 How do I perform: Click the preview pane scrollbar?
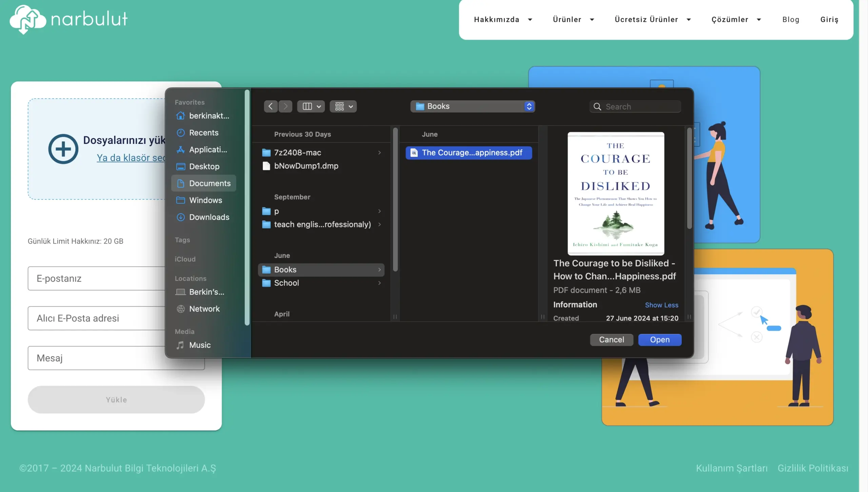click(x=689, y=179)
